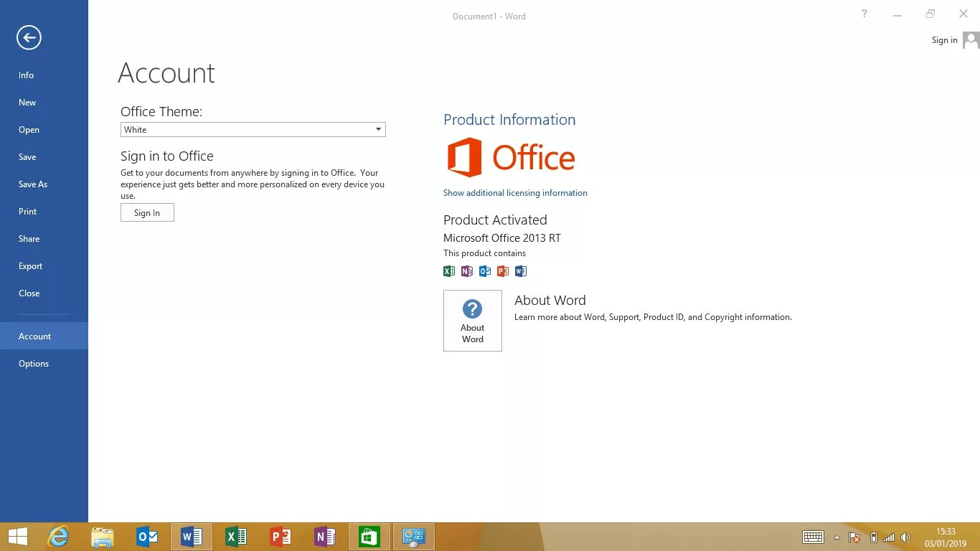Screen dimensions: 980x551
Task: Open the volume speaker icon
Action: point(905,537)
